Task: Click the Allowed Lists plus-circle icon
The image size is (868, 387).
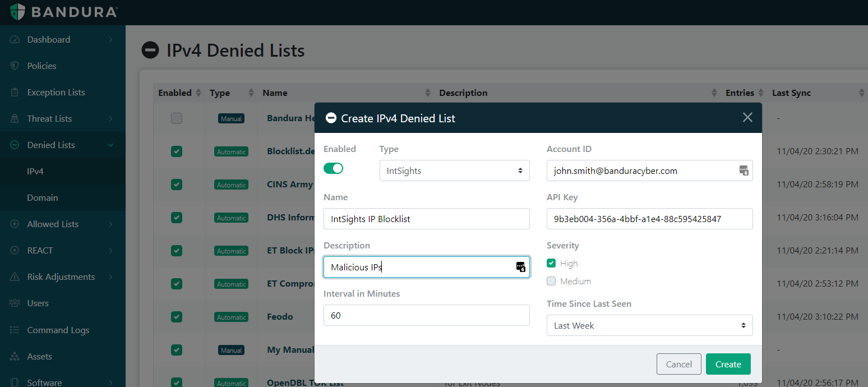Action: pos(15,224)
